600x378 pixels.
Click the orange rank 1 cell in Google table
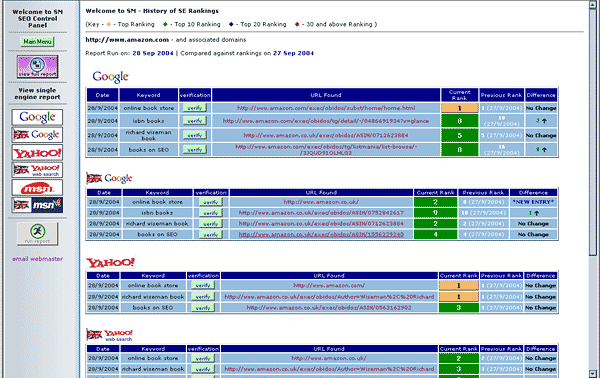460,108
